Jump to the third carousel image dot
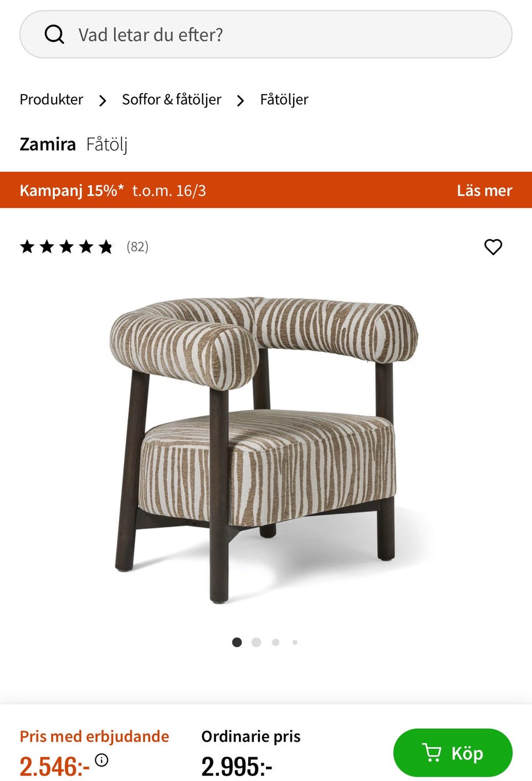 click(275, 642)
